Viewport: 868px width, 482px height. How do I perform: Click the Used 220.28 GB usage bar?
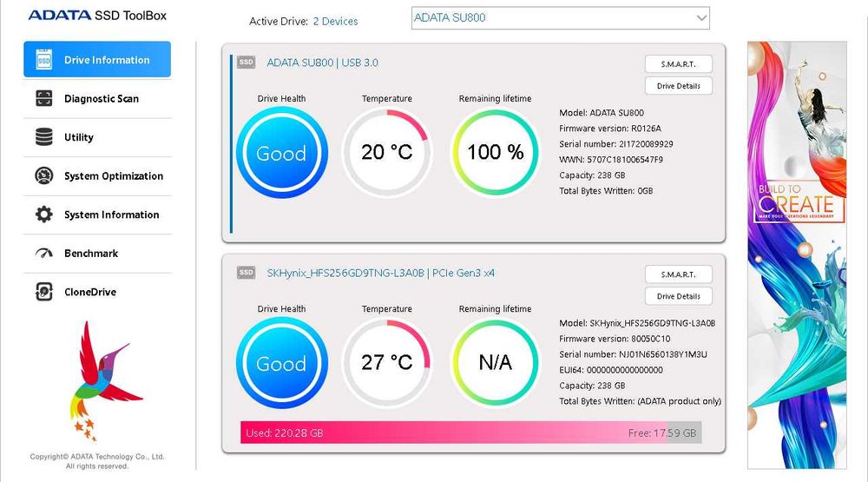pos(471,432)
